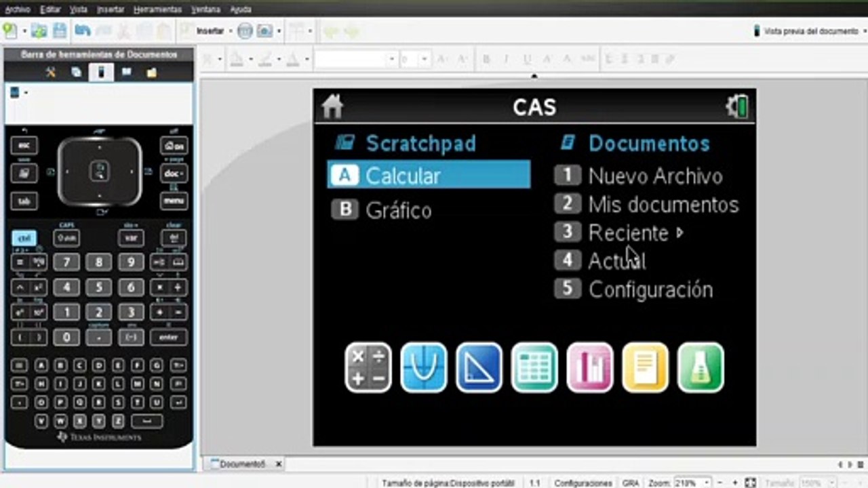Screen dimensions: 868x488
Task: Open the Lists & Spreadsheet app icon
Action: click(534, 367)
